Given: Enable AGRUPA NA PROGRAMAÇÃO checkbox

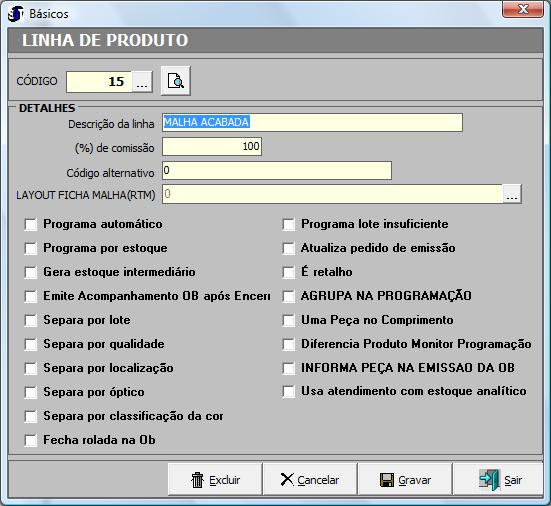Looking at the screenshot, I should [289, 296].
